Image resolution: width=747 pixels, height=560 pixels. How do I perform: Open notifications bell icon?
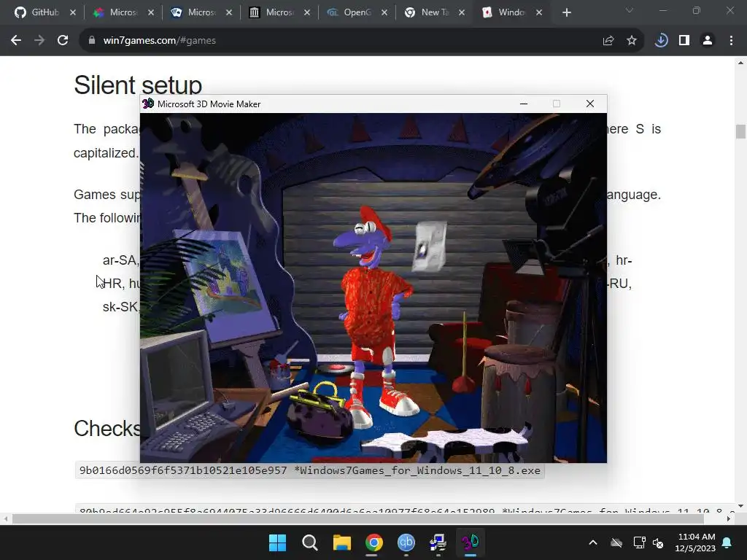click(x=727, y=542)
